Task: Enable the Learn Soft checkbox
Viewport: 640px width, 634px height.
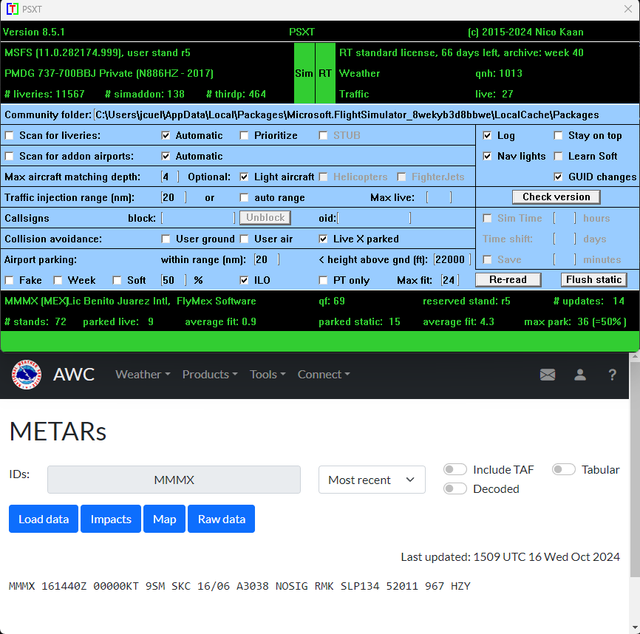Action: (558, 156)
